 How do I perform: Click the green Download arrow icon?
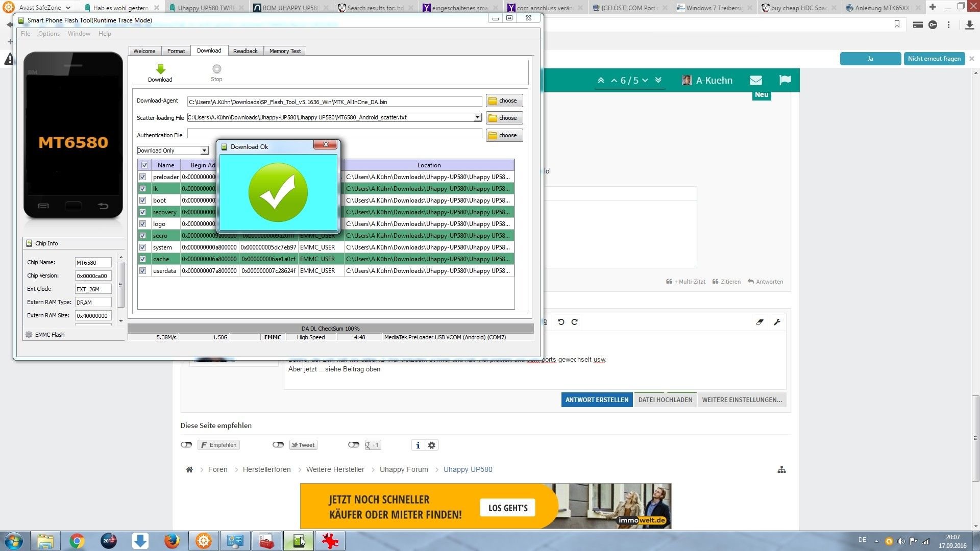pyautogui.click(x=160, y=69)
